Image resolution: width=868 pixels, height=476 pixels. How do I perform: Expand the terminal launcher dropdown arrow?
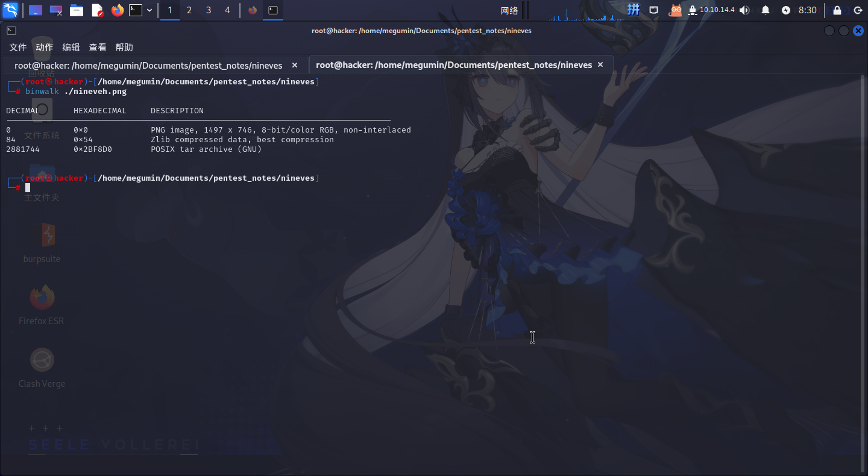149,10
